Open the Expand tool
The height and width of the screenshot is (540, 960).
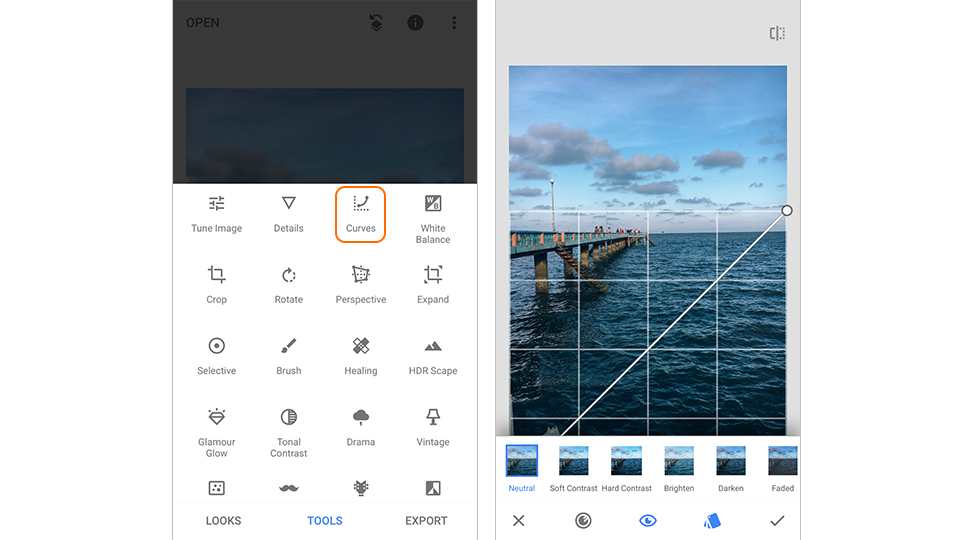point(433,285)
